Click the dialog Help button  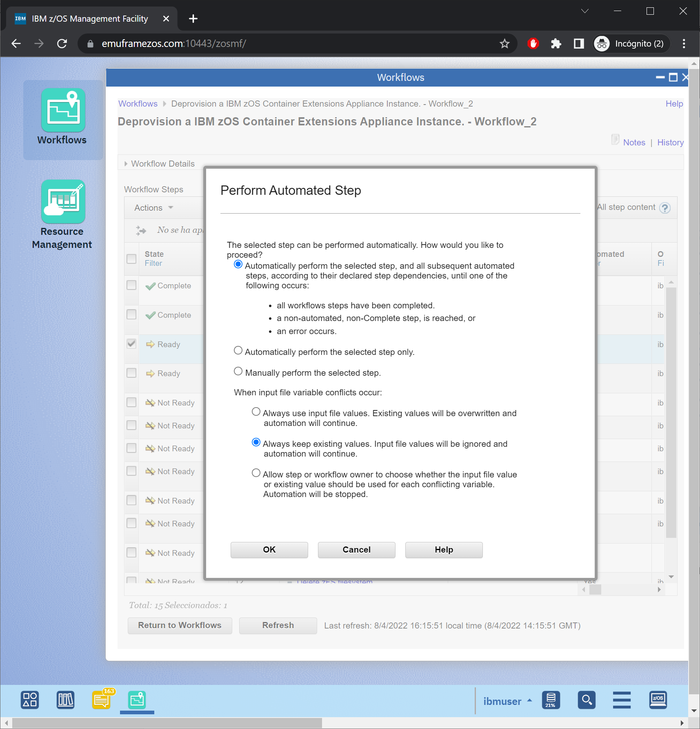444,550
